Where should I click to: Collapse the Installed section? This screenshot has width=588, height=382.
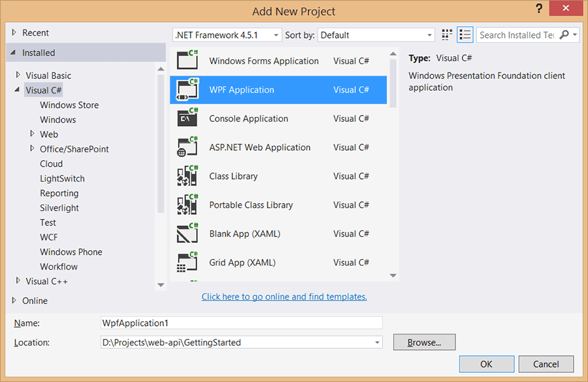coord(13,52)
